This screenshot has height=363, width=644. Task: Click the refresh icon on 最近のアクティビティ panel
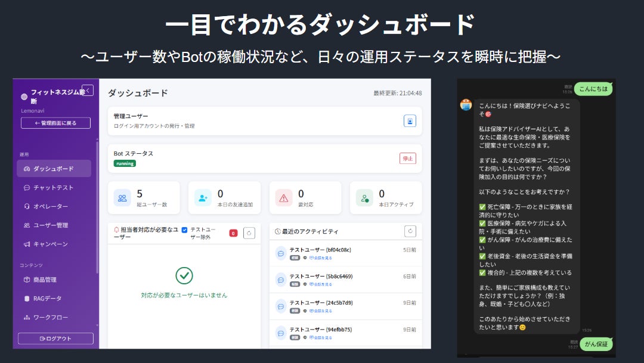[410, 231]
